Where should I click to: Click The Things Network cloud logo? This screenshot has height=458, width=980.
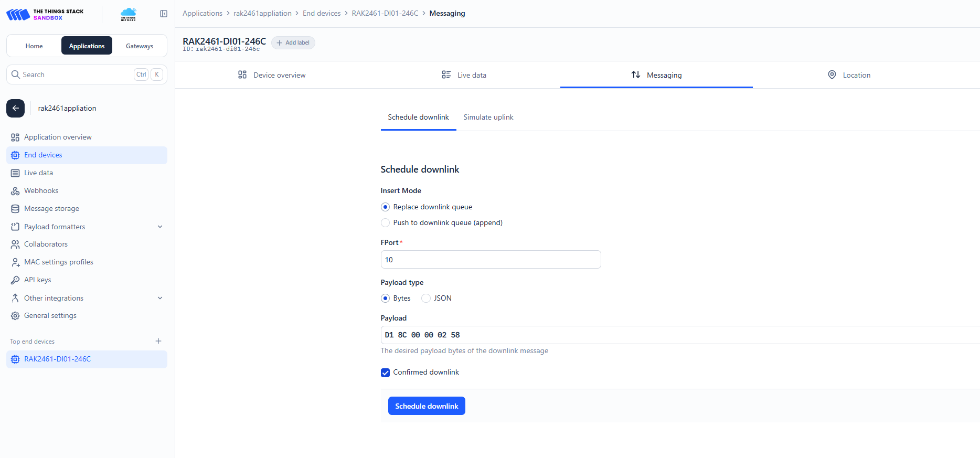point(128,14)
